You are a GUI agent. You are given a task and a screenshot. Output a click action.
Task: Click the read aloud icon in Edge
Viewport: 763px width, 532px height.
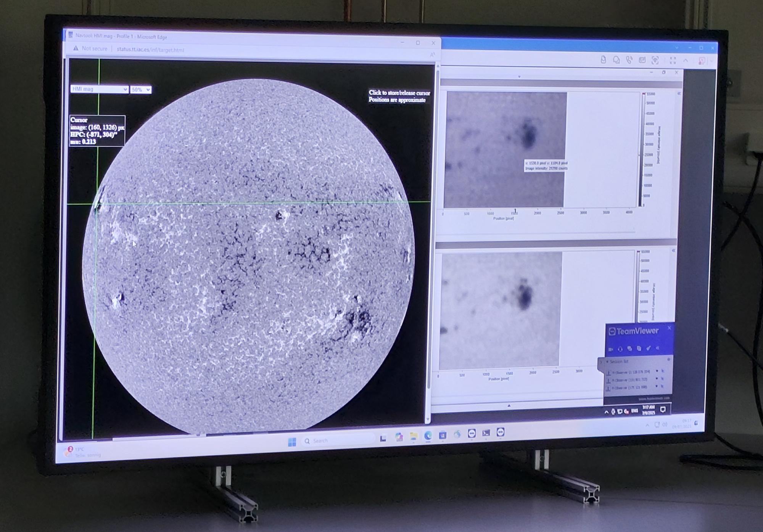432,55
